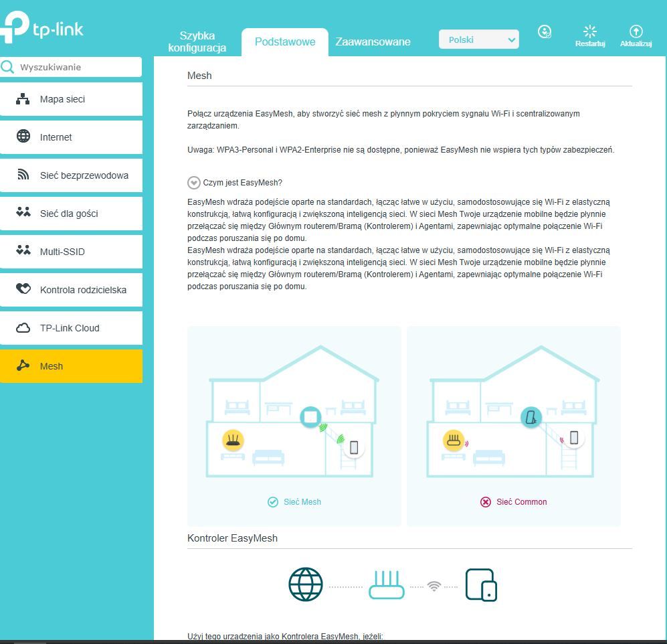
Task: Click the extender icon in Common house
Action: pyautogui.click(x=531, y=416)
